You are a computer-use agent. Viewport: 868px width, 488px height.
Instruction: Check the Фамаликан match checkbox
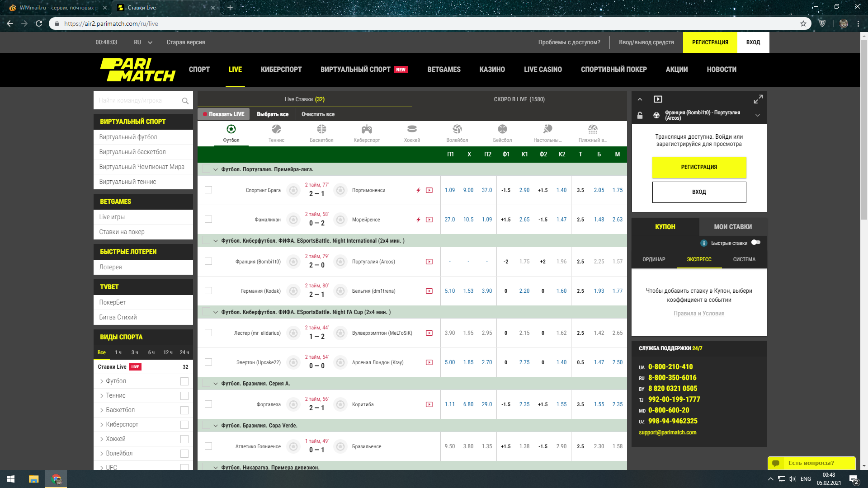[208, 219]
